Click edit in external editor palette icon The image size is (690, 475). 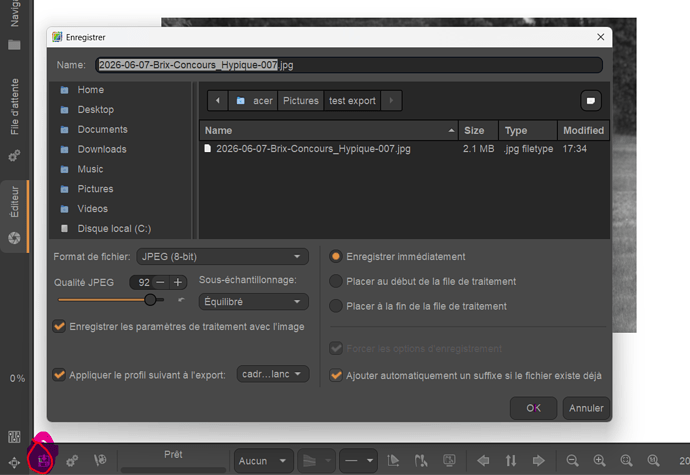(100, 460)
